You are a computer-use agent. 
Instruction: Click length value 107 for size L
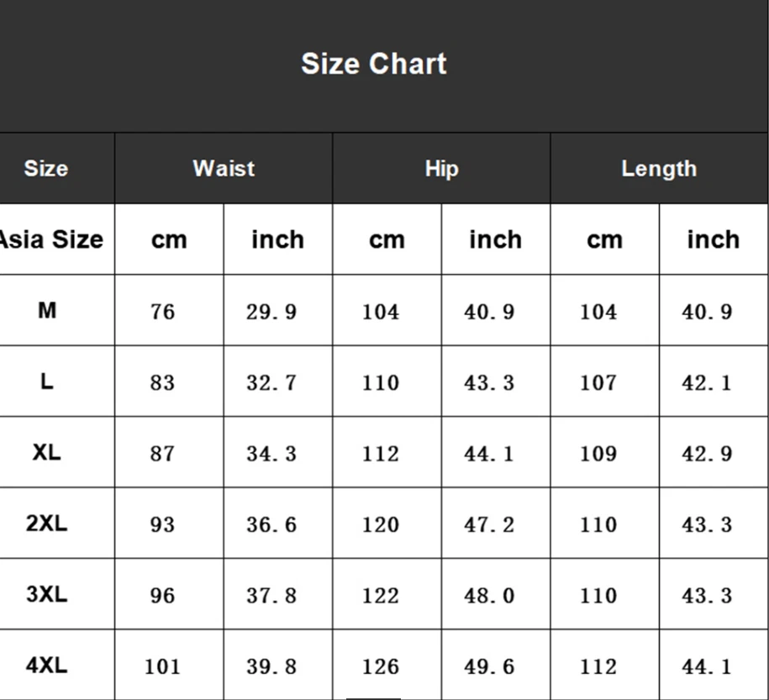pyautogui.click(x=598, y=383)
